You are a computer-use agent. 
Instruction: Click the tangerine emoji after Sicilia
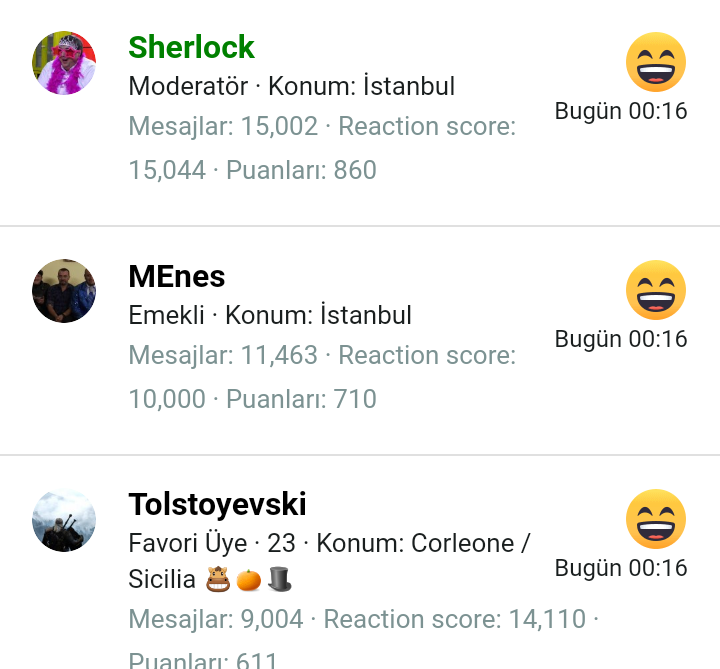(248, 579)
